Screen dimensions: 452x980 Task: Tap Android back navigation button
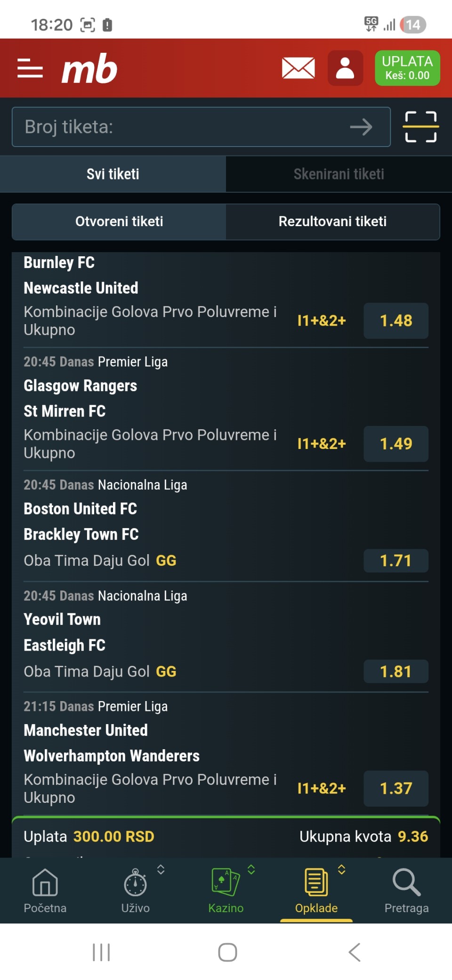click(x=355, y=952)
